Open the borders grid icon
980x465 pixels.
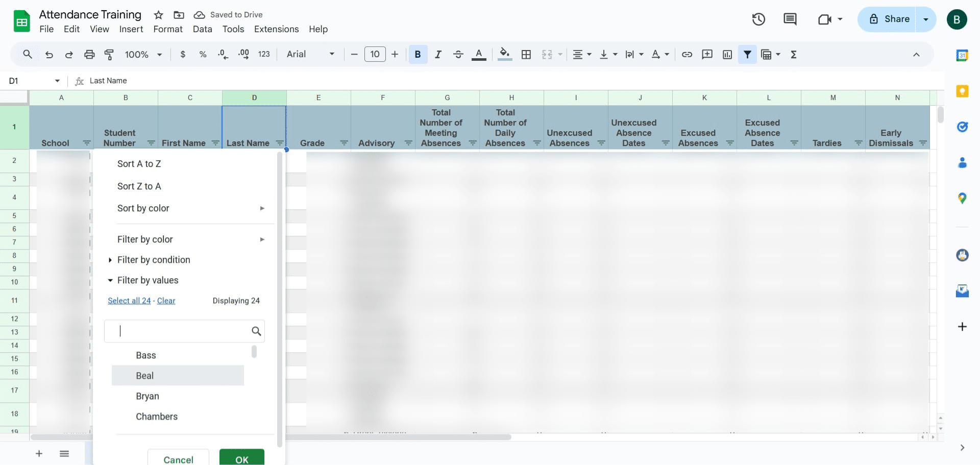(526, 54)
